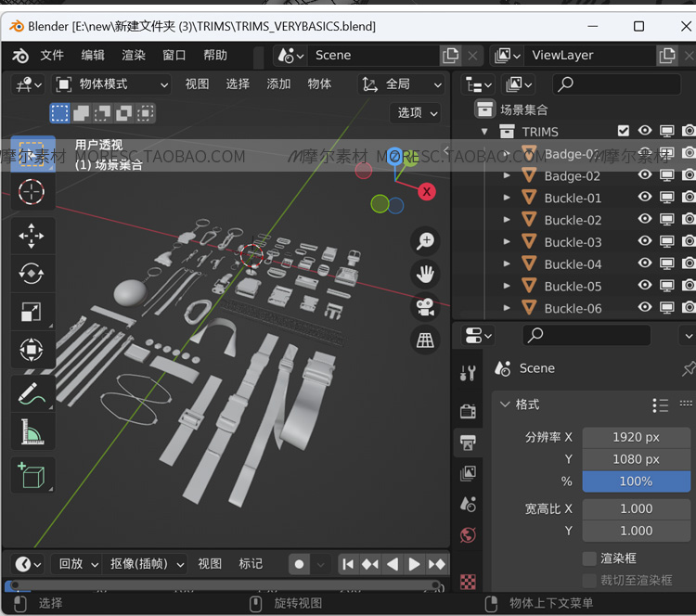Collapse the TRIMS collection tree
This screenshot has width=696, height=616.
pyautogui.click(x=484, y=132)
